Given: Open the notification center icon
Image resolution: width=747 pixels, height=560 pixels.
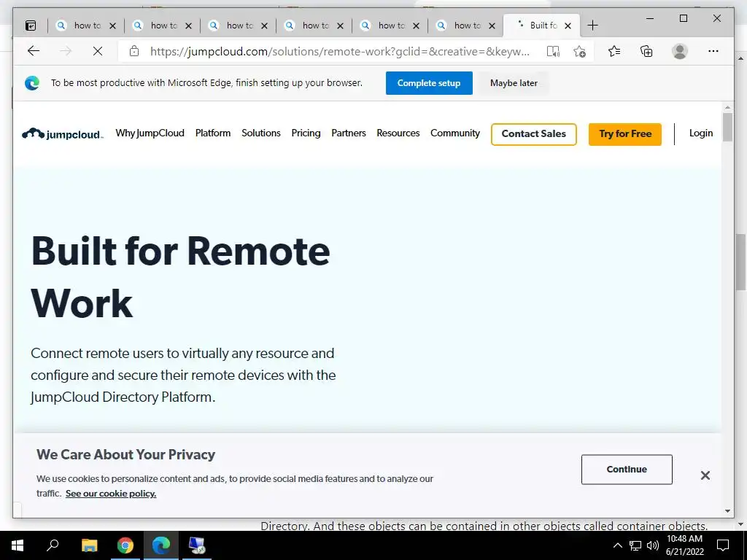Looking at the screenshot, I should point(723,545).
